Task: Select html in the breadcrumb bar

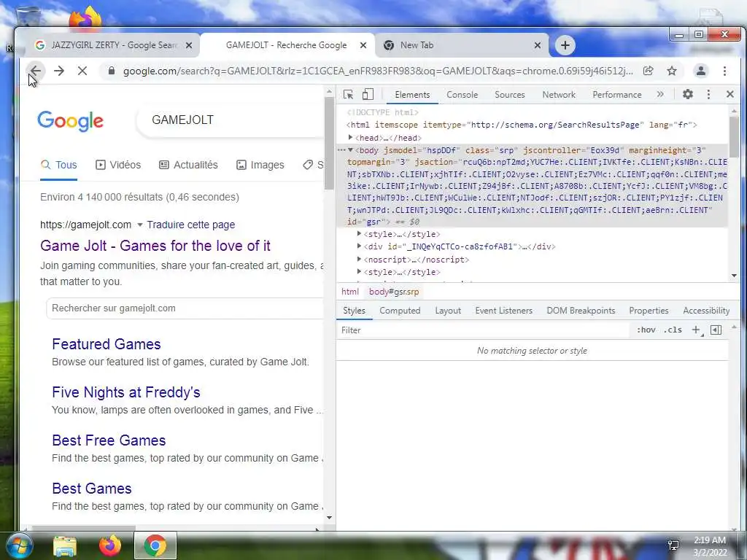Action: tap(350, 292)
